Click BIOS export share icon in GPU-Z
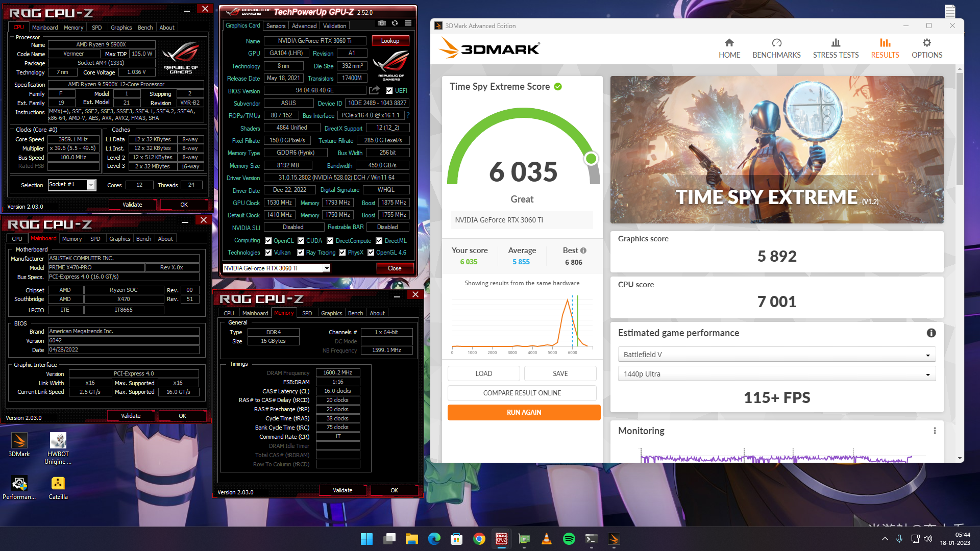980x551 pixels. point(374,90)
